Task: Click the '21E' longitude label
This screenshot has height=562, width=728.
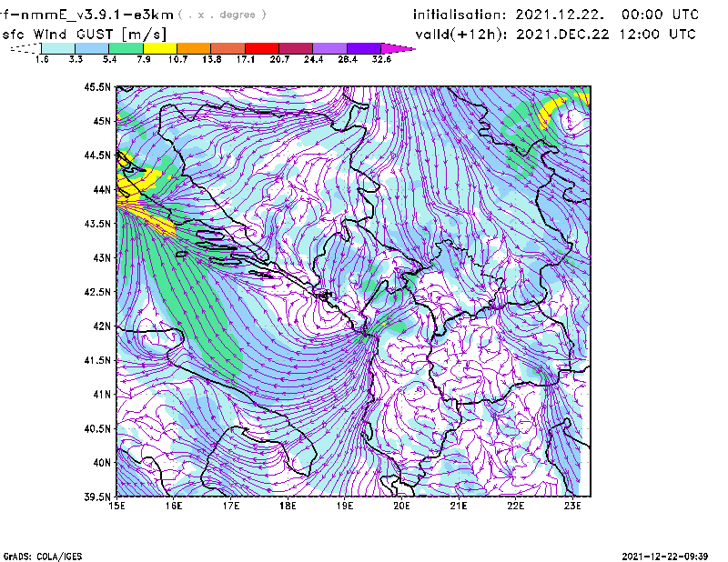Action: coord(459,506)
